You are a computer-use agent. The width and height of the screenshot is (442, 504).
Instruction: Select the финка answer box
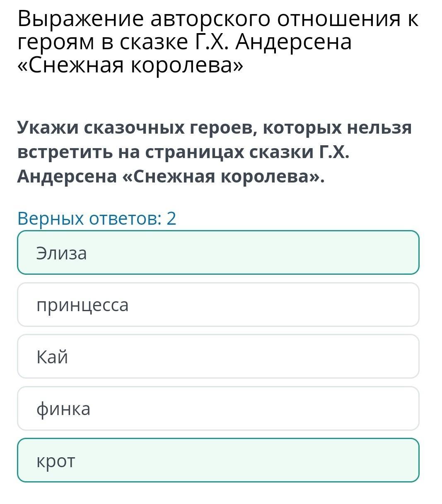[218, 408]
